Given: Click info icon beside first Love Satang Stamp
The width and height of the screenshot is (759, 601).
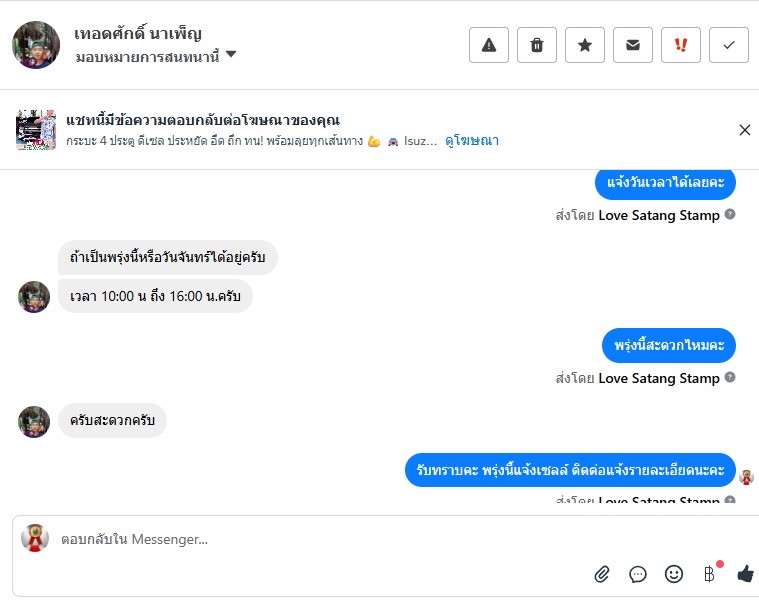Looking at the screenshot, I should 730,215.
